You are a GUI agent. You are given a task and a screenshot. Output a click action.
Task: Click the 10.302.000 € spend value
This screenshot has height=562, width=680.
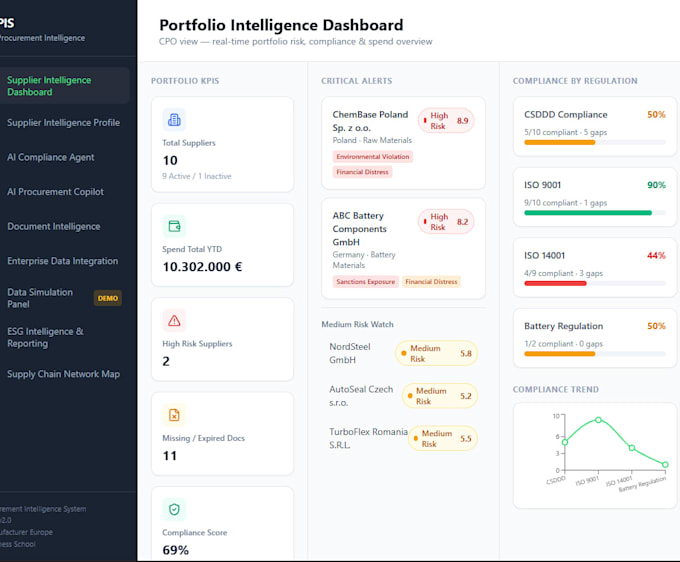coord(203,267)
